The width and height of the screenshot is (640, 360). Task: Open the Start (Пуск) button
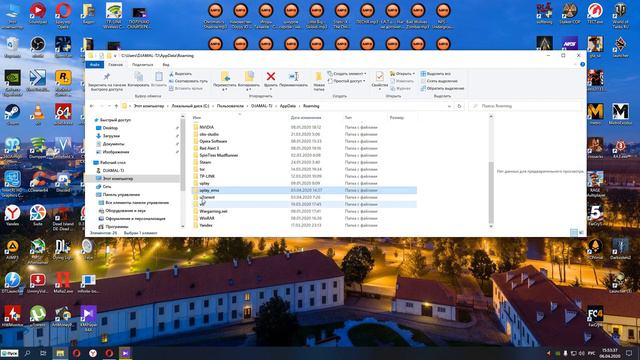pos(9,353)
